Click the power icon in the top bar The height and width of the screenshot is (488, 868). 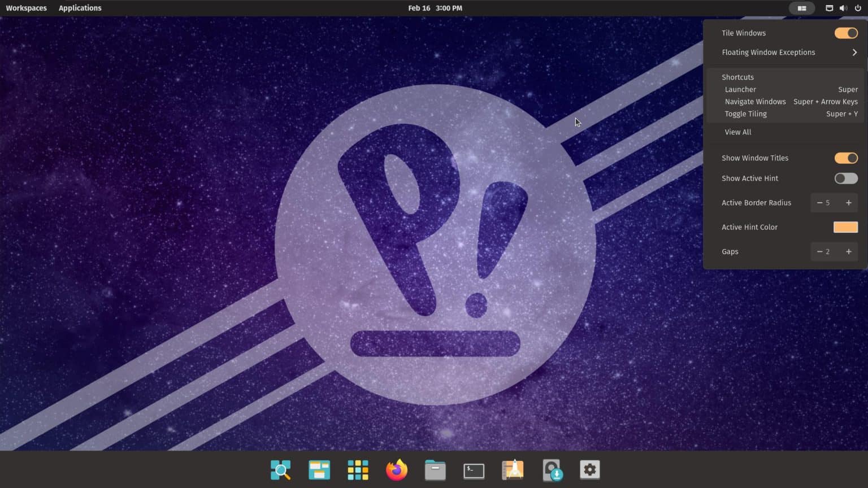tap(858, 8)
